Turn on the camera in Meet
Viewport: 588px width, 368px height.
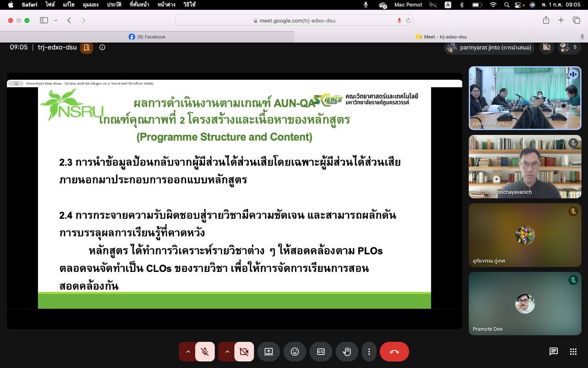[x=244, y=352]
